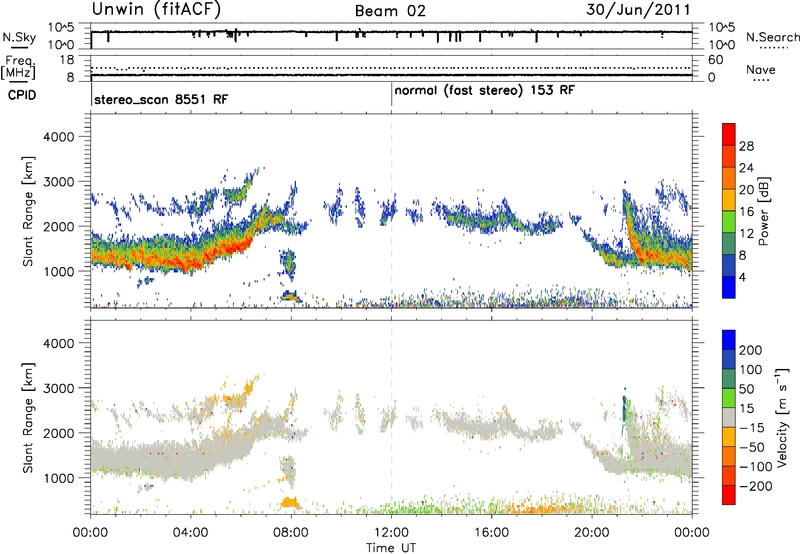Click the '4' power scale value
Viewport: 800px width, 554px height.
742,277
